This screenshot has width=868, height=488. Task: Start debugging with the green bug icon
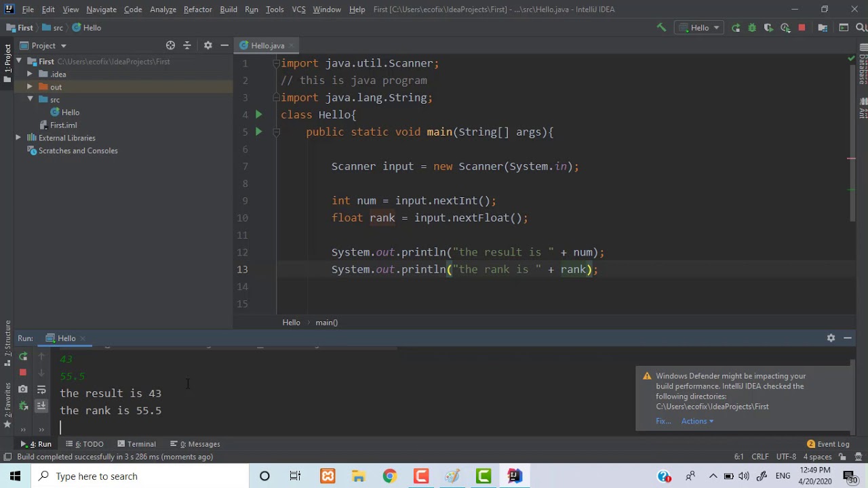click(x=752, y=28)
